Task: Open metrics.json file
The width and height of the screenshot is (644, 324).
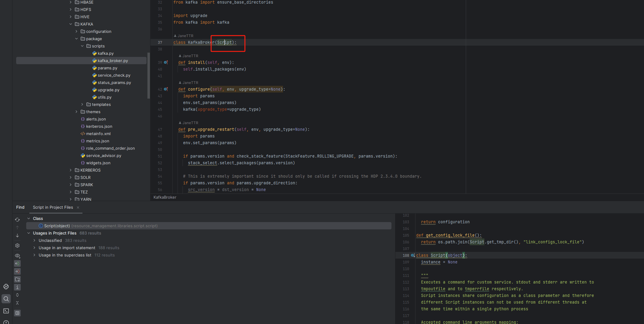Action: [95, 141]
